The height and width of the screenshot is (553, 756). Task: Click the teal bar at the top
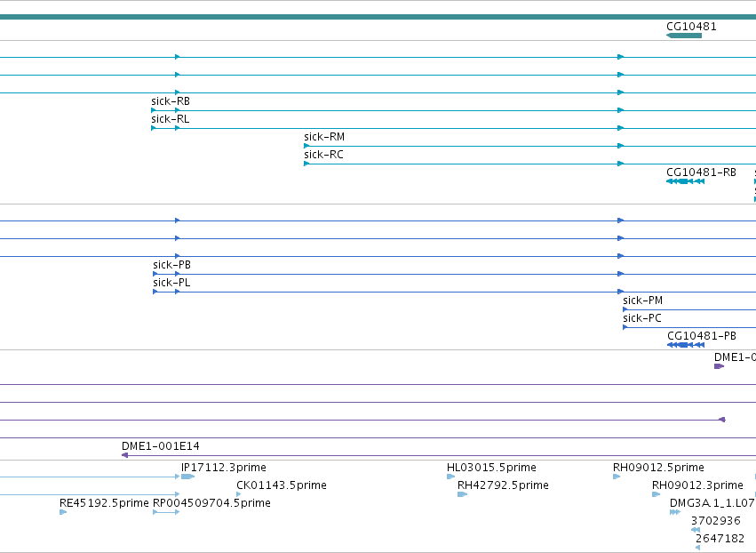[x=378, y=17]
